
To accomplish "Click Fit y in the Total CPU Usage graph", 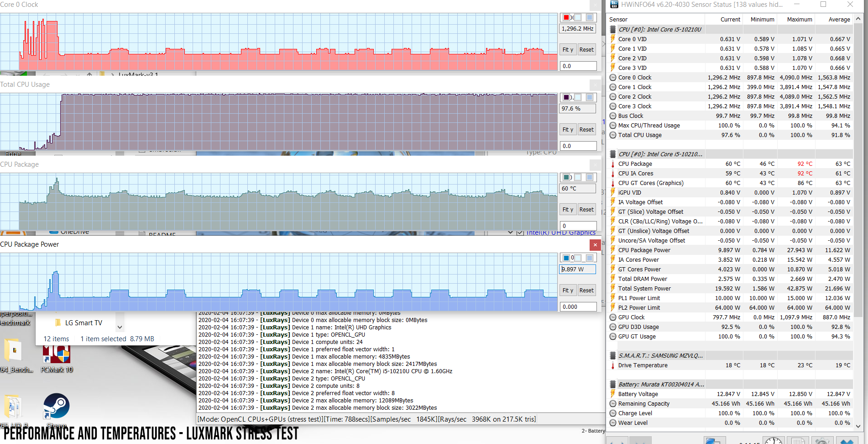I will 568,130.
